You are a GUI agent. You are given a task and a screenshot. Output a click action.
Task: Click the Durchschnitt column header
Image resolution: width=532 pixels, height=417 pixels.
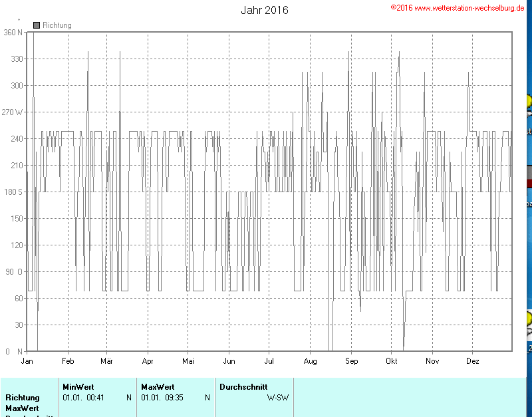click(243, 387)
